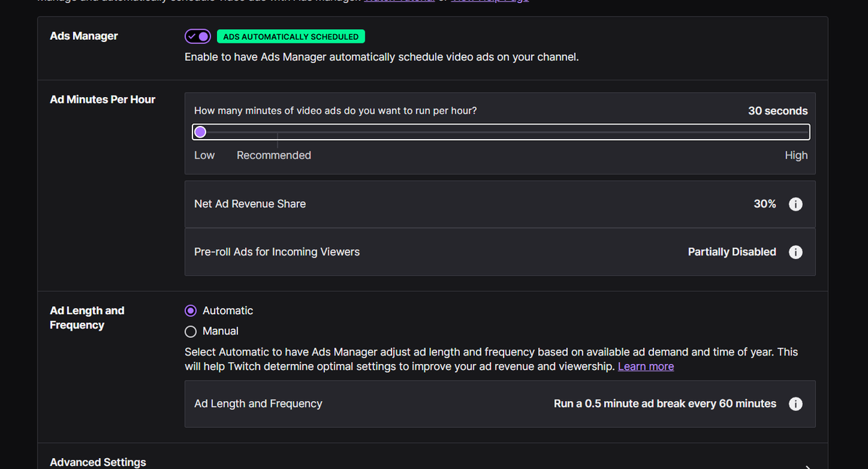Toggle the Ads Manager switch off

197,36
